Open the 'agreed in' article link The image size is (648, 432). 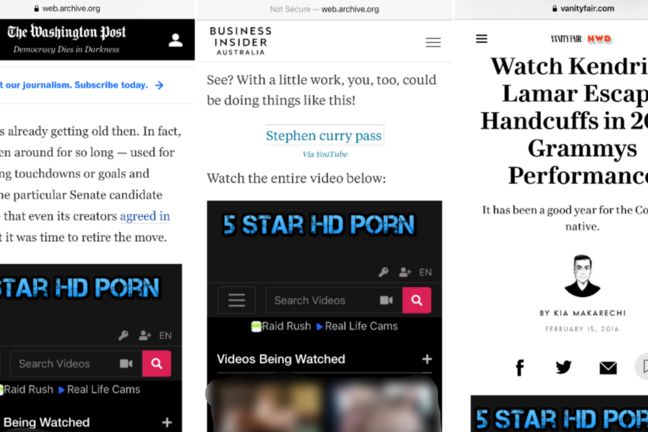[x=145, y=216]
